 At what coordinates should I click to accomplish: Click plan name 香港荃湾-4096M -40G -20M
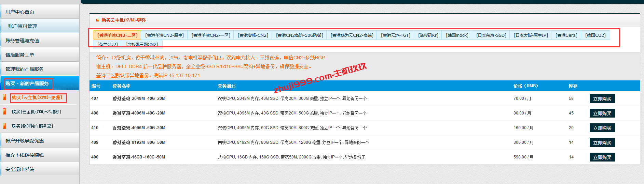point(139,113)
